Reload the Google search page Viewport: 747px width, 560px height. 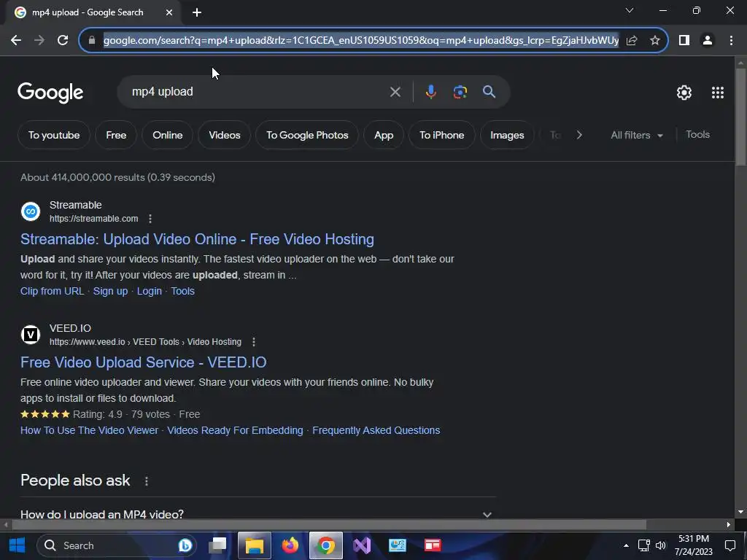tap(63, 41)
